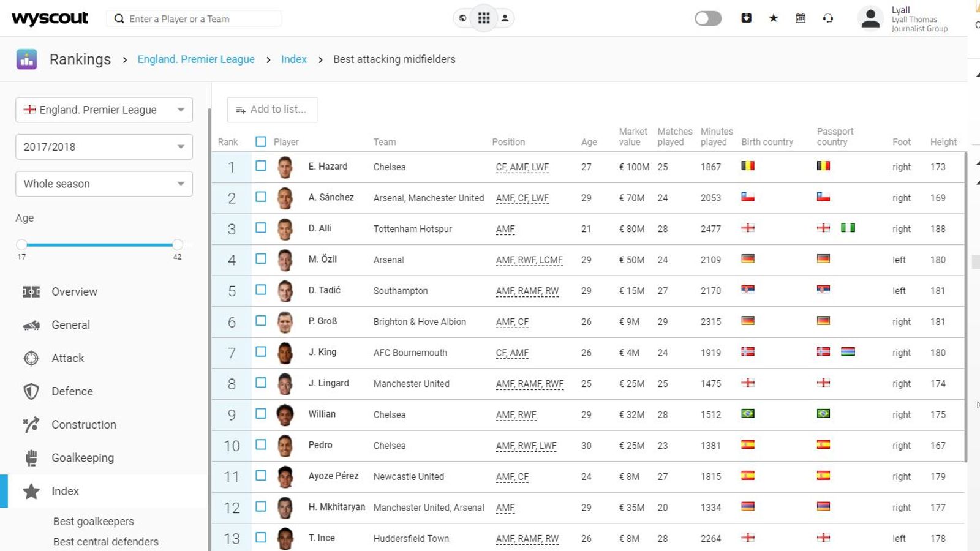Open the England Premier League competition dropdown
Viewport: 980px width, 551px height.
tap(104, 110)
